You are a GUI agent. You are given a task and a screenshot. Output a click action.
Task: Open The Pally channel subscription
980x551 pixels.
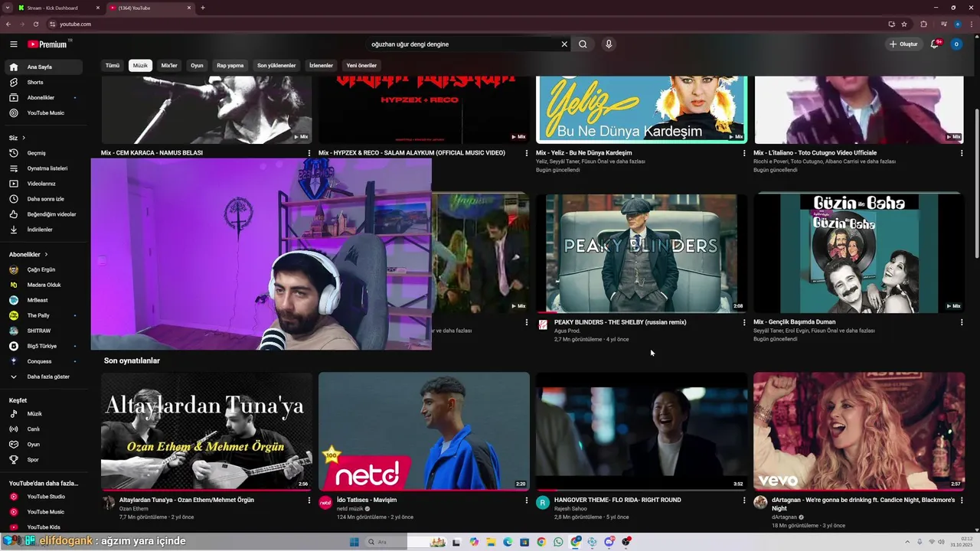pyautogui.click(x=44, y=315)
